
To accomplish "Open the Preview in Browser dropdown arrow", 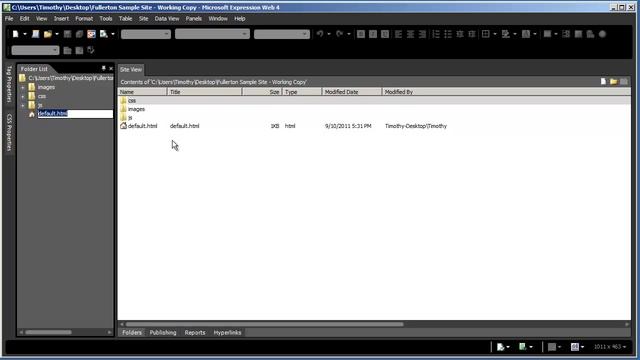I will (x=113, y=34).
